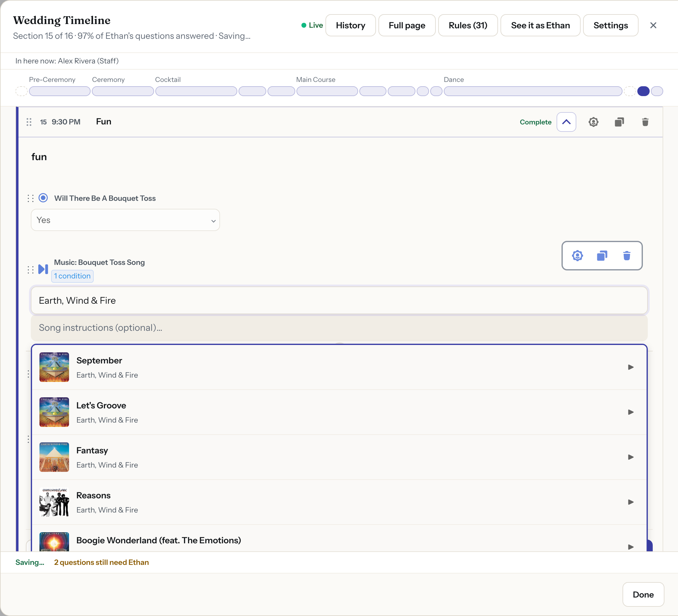The width and height of the screenshot is (678, 616).
Task: Duplicate the Bouquet Toss Song question
Action: (602, 256)
